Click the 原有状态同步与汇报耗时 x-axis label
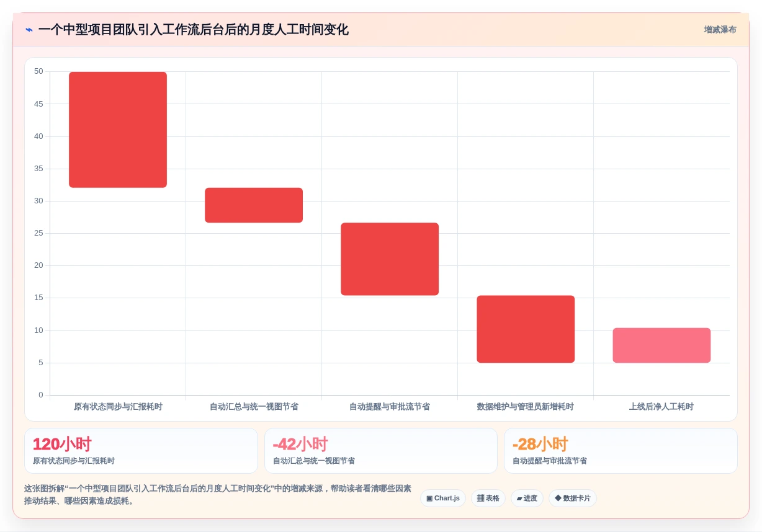This screenshot has height=532, width=762. (x=118, y=407)
